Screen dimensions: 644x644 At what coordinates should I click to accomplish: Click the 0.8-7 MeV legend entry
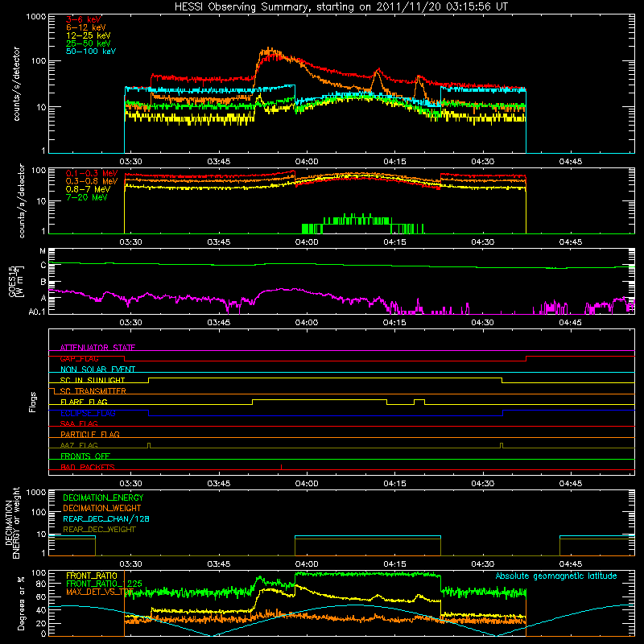pos(88,189)
